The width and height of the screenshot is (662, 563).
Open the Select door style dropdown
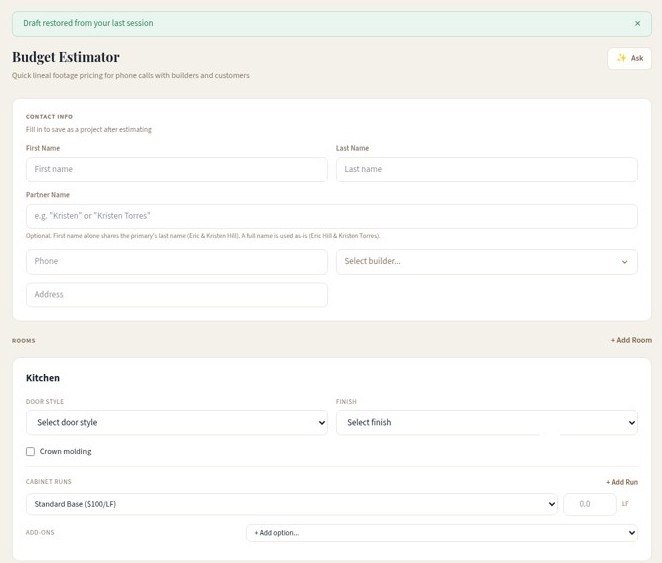176,422
